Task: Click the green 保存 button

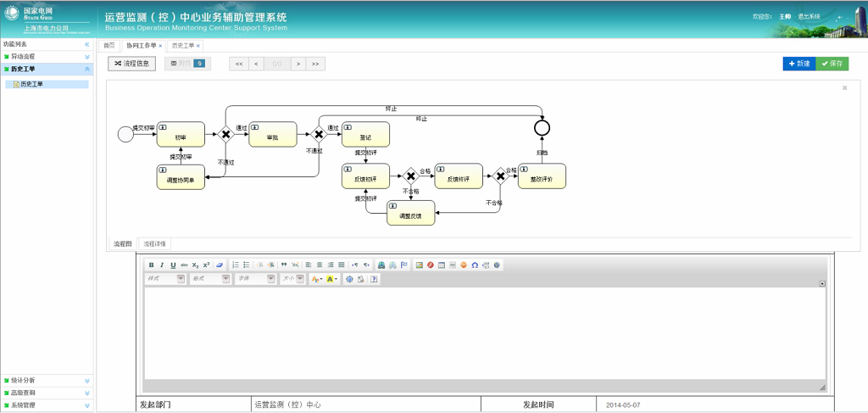Action: (x=832, y=64)
